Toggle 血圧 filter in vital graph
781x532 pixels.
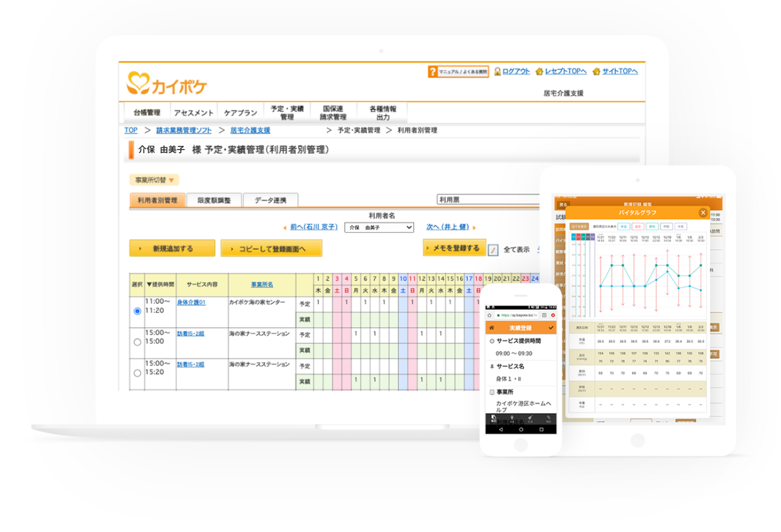[x=637, y=227]
